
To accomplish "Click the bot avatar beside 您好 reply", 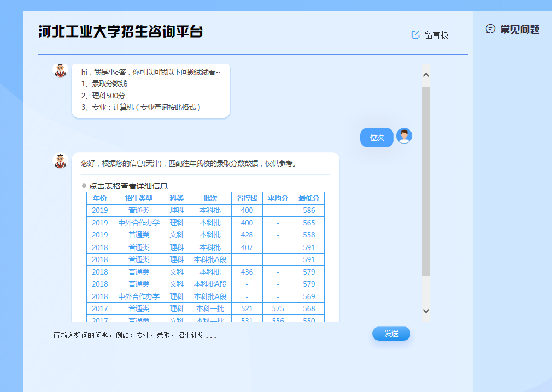I will coord(60,161).
